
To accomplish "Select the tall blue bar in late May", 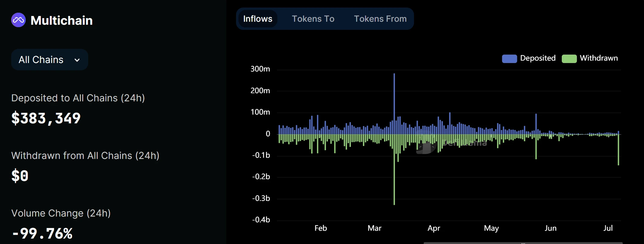I will (x=536, y=124).
